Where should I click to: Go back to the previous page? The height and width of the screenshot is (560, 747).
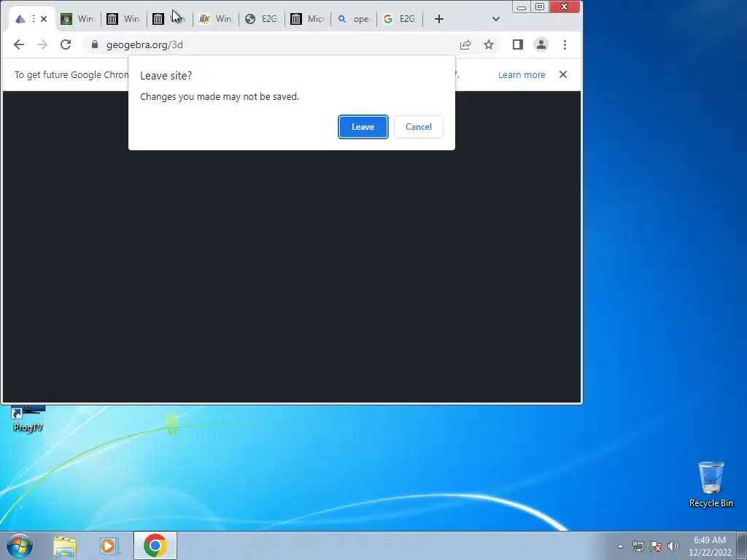(19, 44)
